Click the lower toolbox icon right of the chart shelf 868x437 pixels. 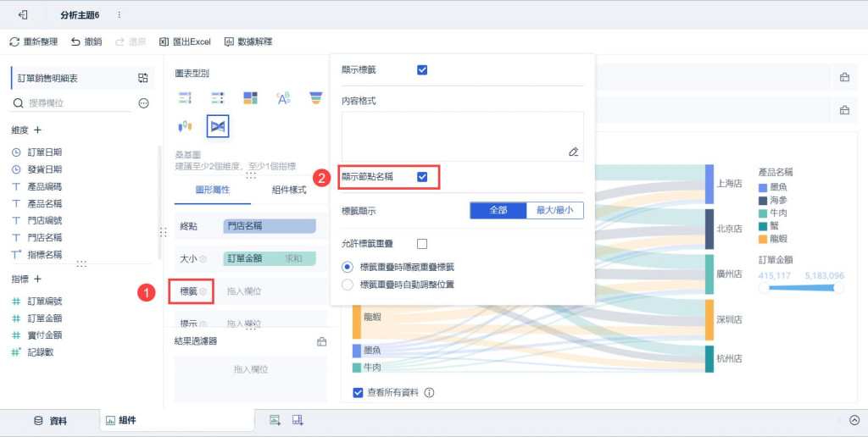pyautogui.click(x=844, y=110)
